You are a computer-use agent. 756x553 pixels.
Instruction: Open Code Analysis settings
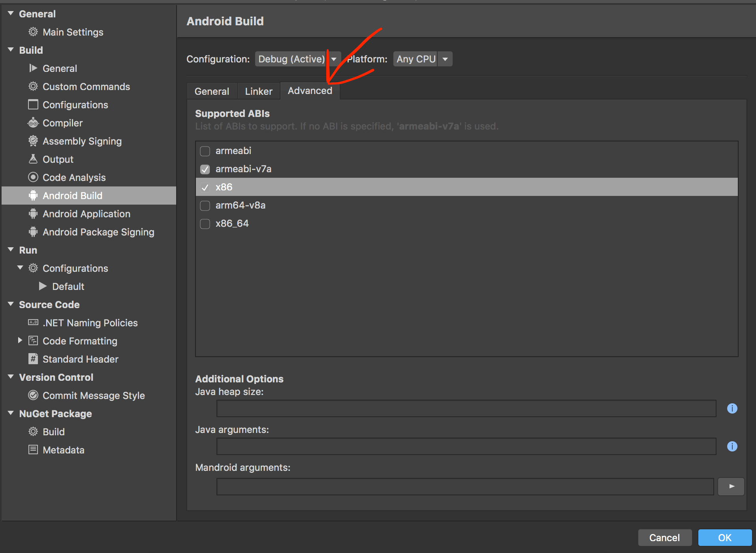[74, 177]
